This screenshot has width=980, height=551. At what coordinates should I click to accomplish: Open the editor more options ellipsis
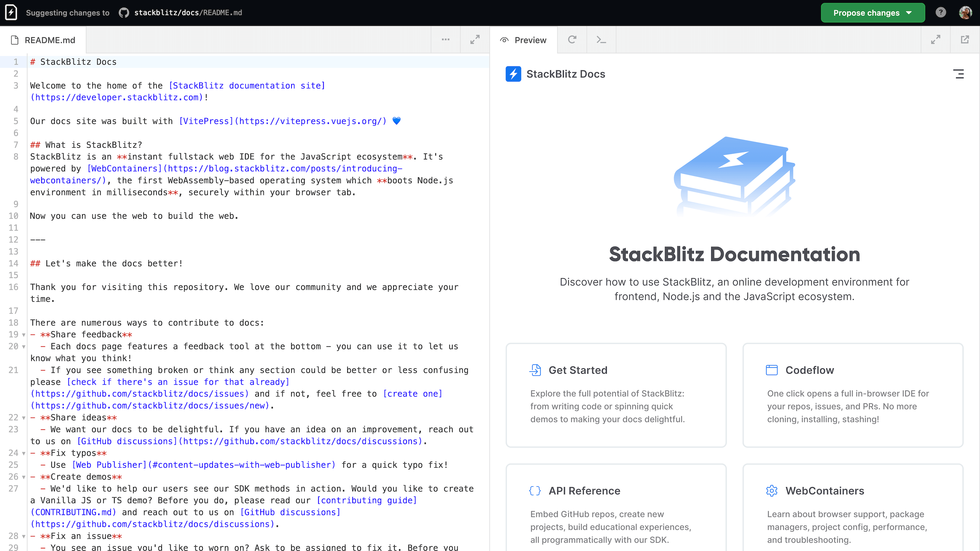[x=446, y=39]
